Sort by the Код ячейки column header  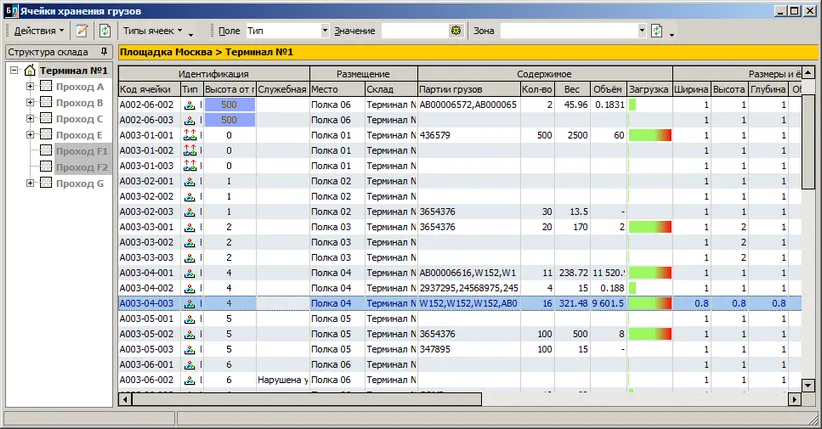[148, 89]
